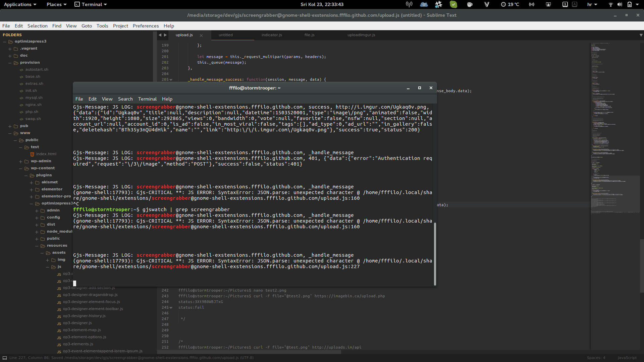644x362 pixels.
Task: Open the tab list dropdown arrow
Action: (641, 35)
